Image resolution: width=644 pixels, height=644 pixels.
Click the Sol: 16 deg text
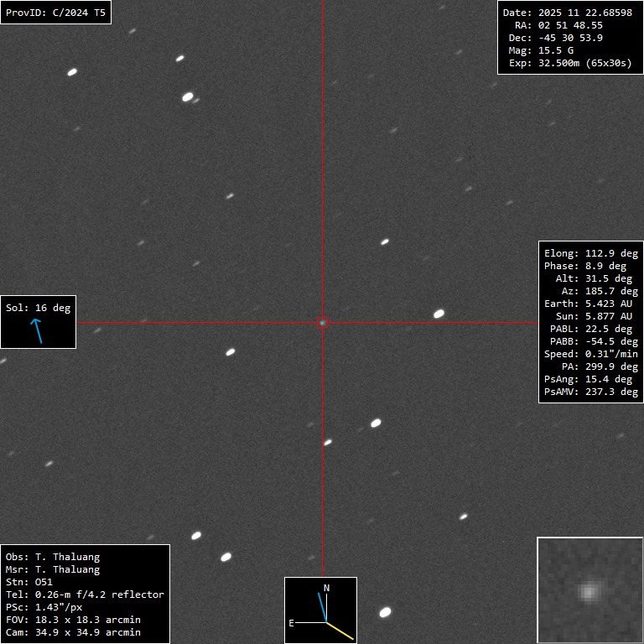[38, 308]
